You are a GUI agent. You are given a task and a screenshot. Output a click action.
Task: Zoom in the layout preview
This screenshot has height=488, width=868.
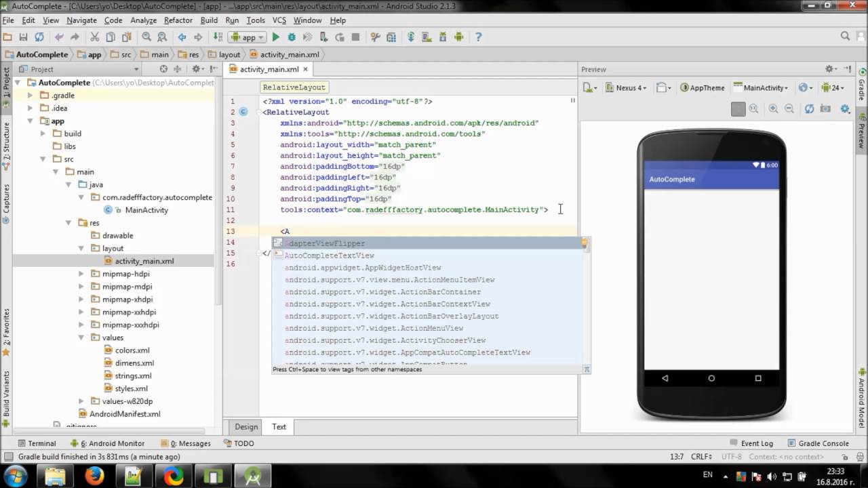tap(773, 108)
